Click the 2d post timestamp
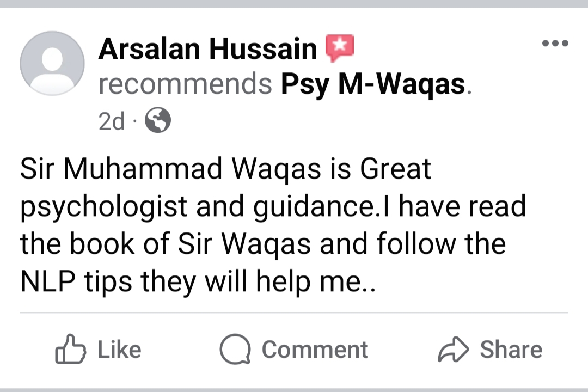Viewport: 588px width, 392px height. (112, 121)
